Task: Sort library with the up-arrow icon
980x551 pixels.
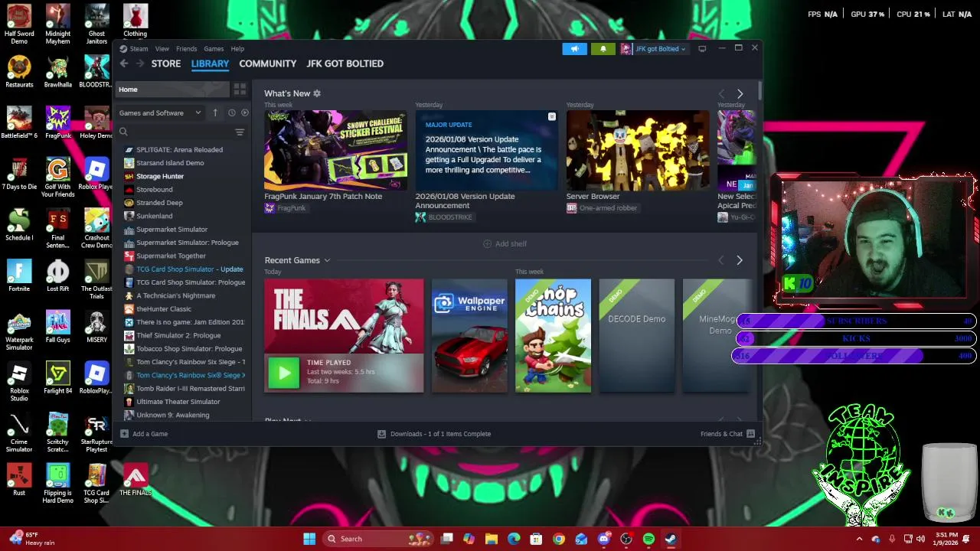Action: point(215,112)
